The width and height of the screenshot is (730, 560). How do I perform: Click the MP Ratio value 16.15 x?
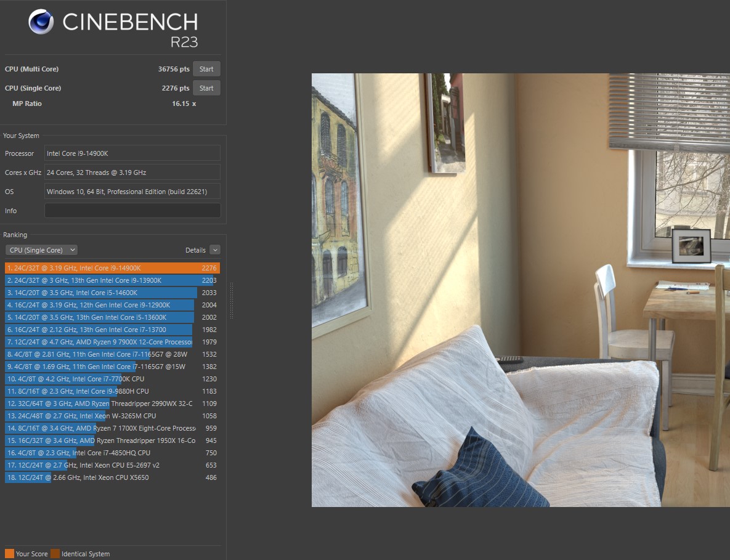[x=184, y=103]
